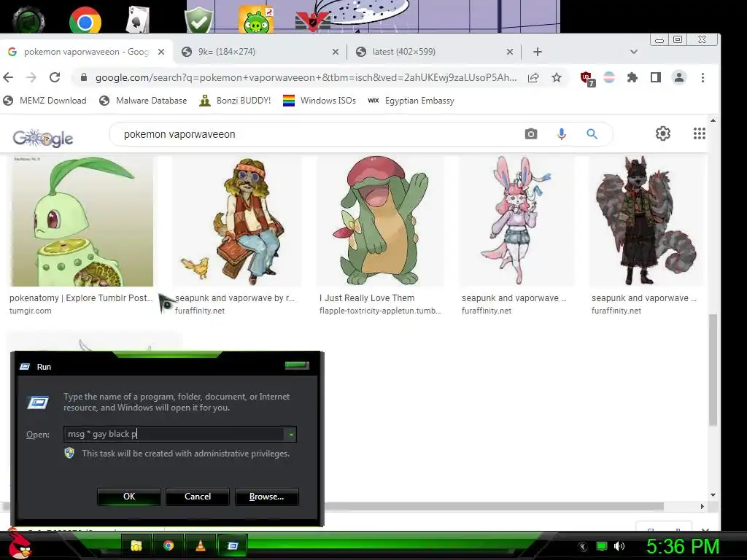Open the I Just Really Love Them image
Screen dimensions: 747x560
click(x=381, y=222)
